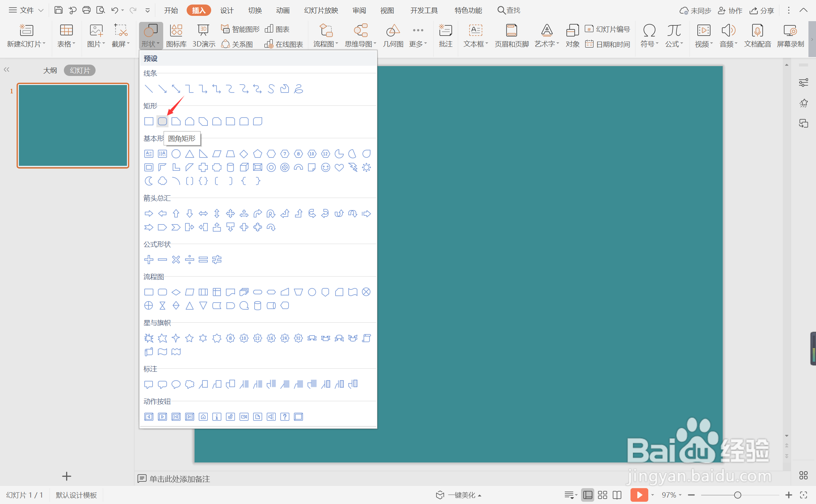
Task: Open the 视图 view tab
Action: click(x=387, y=10)
